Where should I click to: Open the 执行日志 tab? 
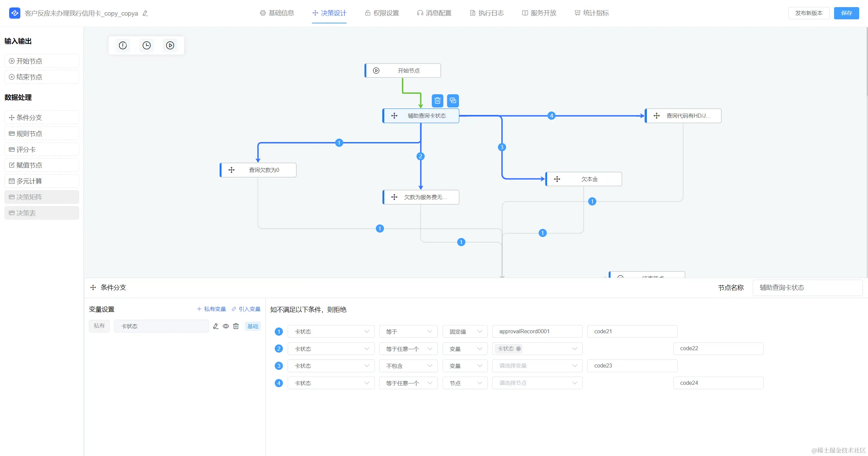coord(487,13)
